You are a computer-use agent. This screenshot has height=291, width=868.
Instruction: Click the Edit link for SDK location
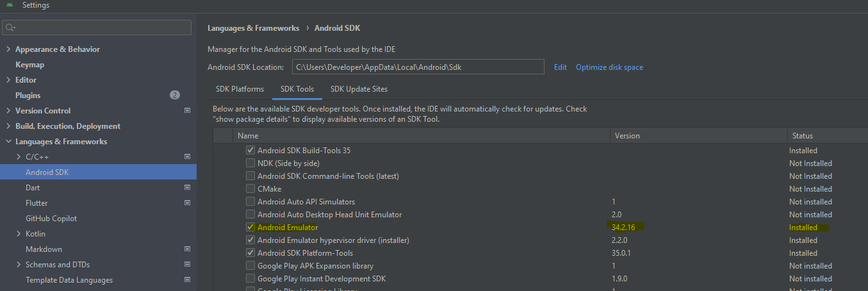click(561, 67)
